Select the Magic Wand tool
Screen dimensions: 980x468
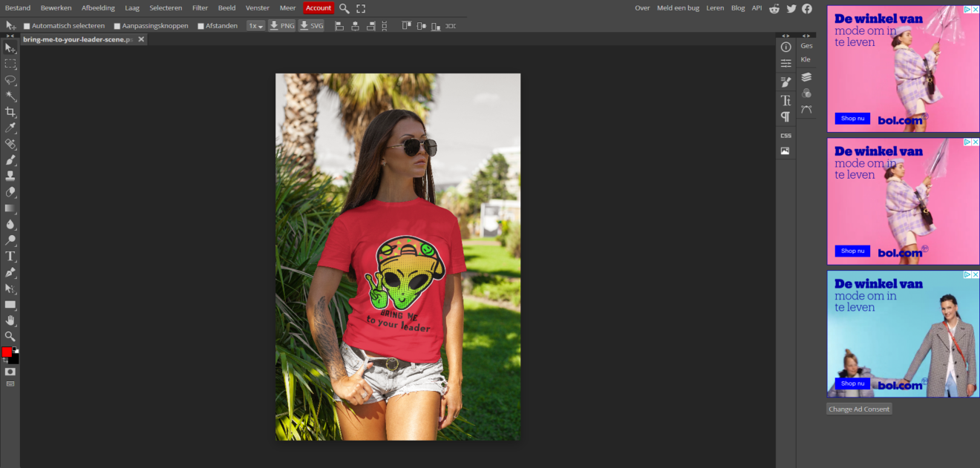(10, 96)
